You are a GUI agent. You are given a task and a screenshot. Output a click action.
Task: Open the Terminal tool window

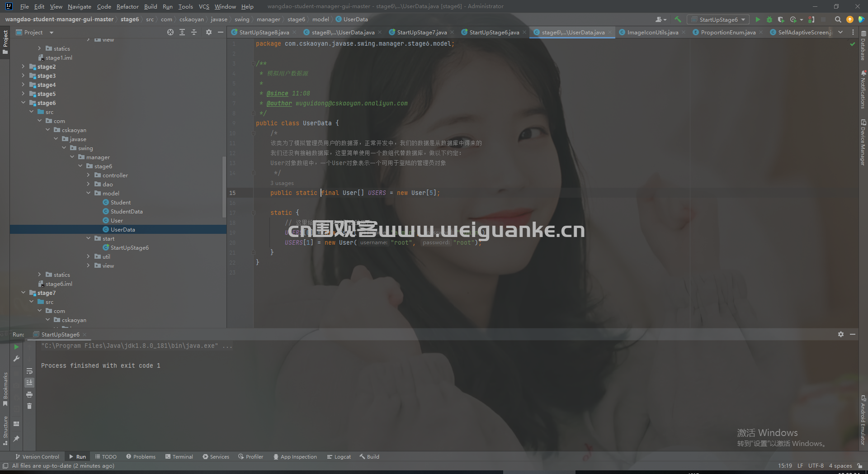pos(179,457)
